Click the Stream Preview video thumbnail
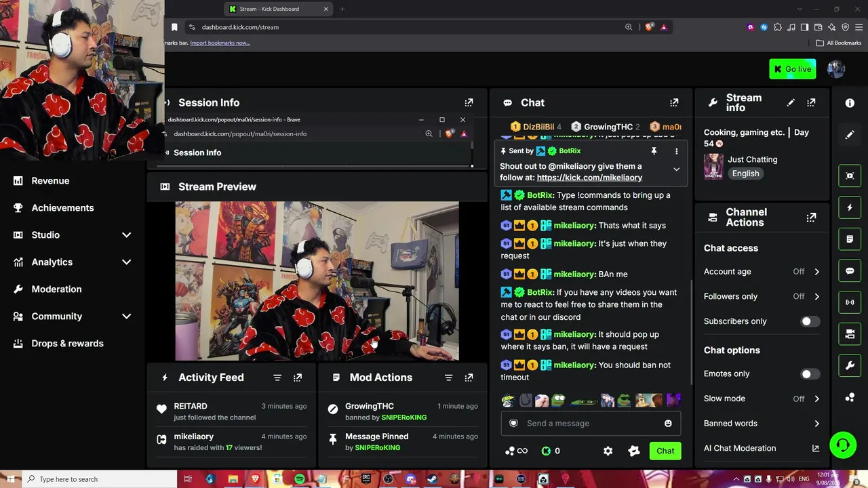The image size is (868, 488). pos(317,281)
